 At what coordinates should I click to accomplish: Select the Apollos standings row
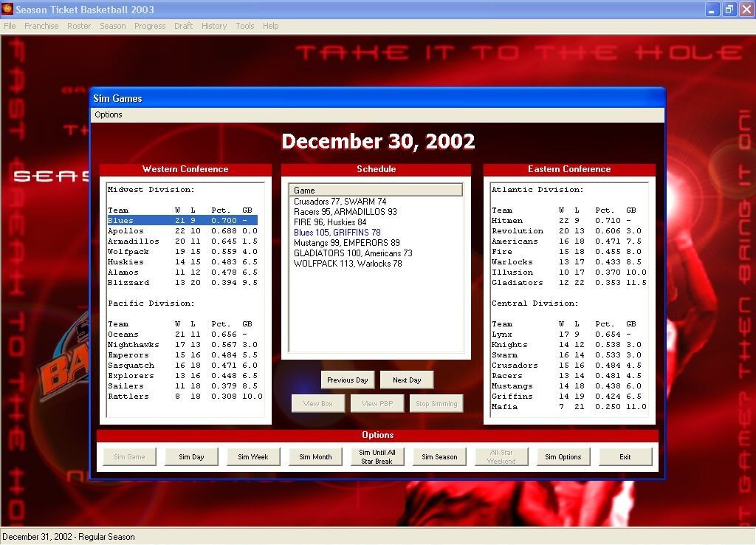click(x=182, y=231)
